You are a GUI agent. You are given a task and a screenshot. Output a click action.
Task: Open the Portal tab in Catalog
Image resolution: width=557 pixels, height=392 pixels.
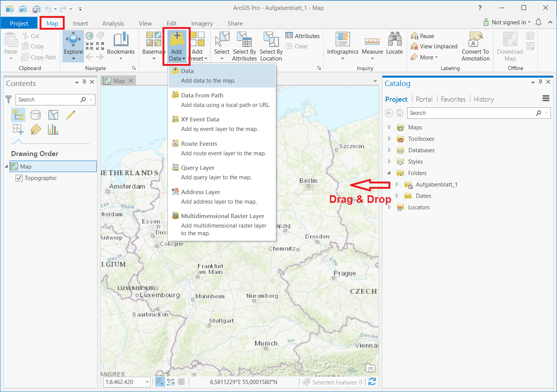tap(424, 99)
